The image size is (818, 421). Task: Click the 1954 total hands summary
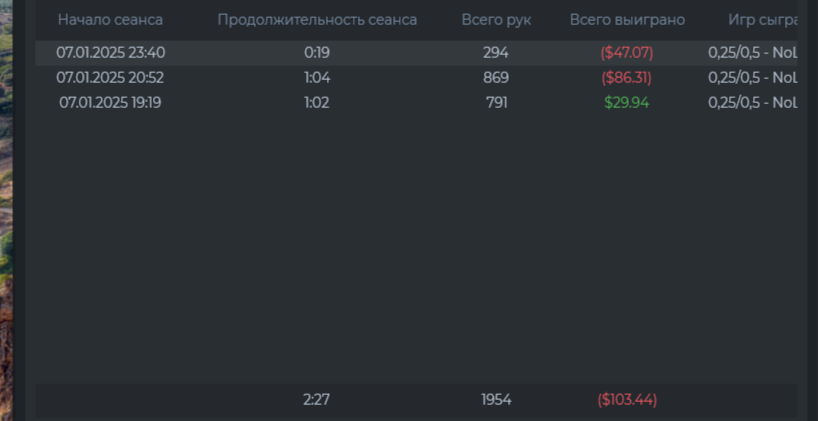(496, 400)
